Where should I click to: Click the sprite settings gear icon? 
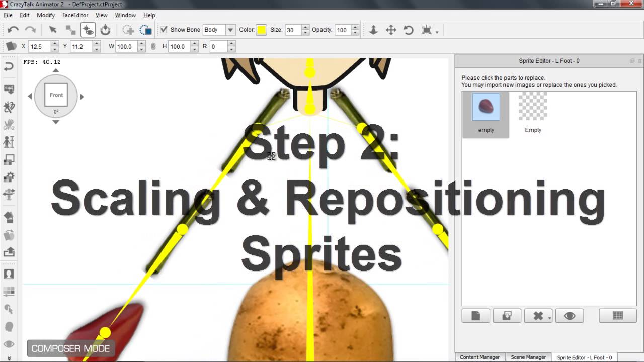pos(9,177)
